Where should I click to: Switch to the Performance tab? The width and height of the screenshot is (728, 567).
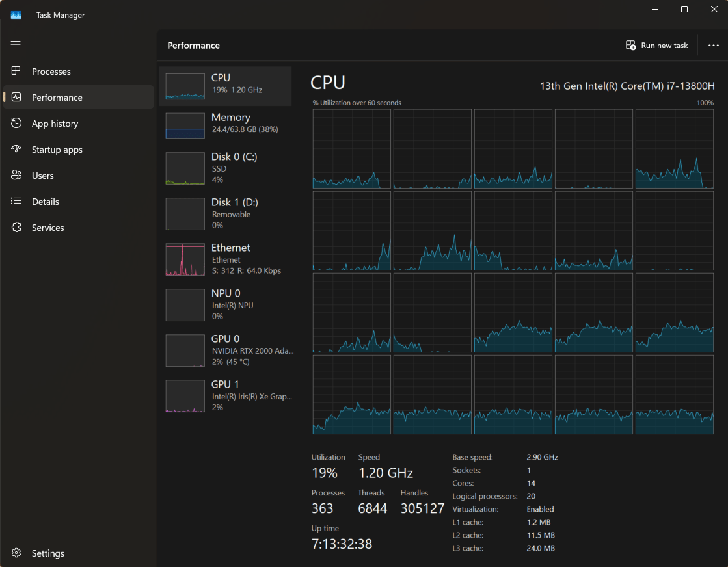point(57,98)
